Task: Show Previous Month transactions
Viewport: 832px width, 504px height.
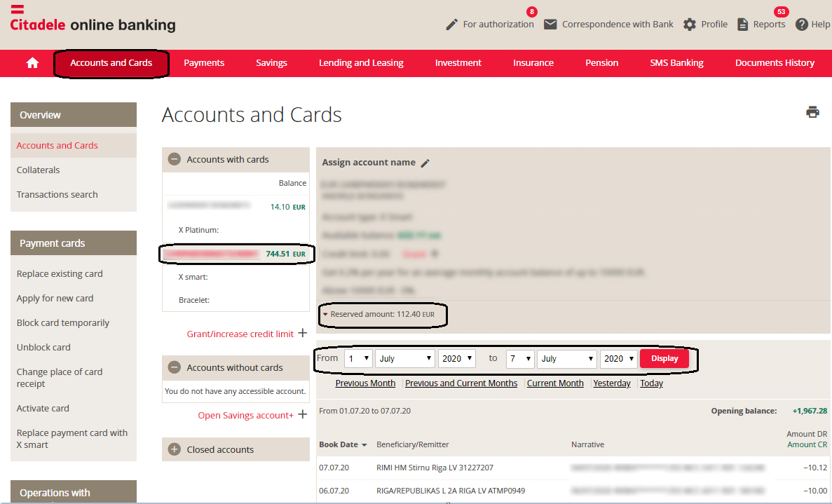Action: click(x=365, y=383)
